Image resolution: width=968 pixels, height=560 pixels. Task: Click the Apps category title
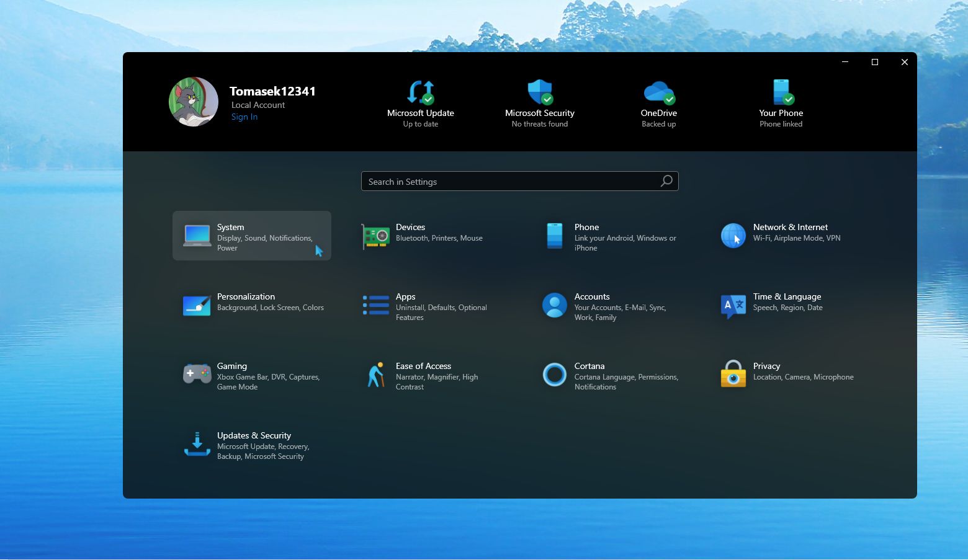pos(406,296)
